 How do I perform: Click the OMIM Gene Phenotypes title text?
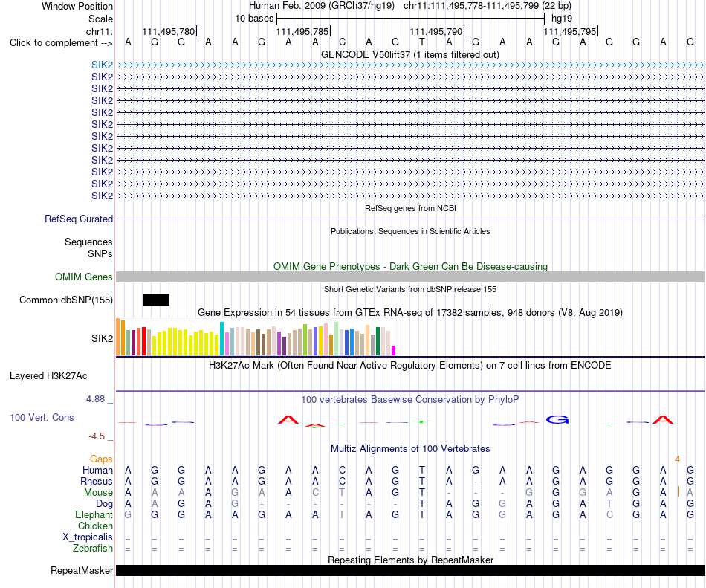[410, 267]
